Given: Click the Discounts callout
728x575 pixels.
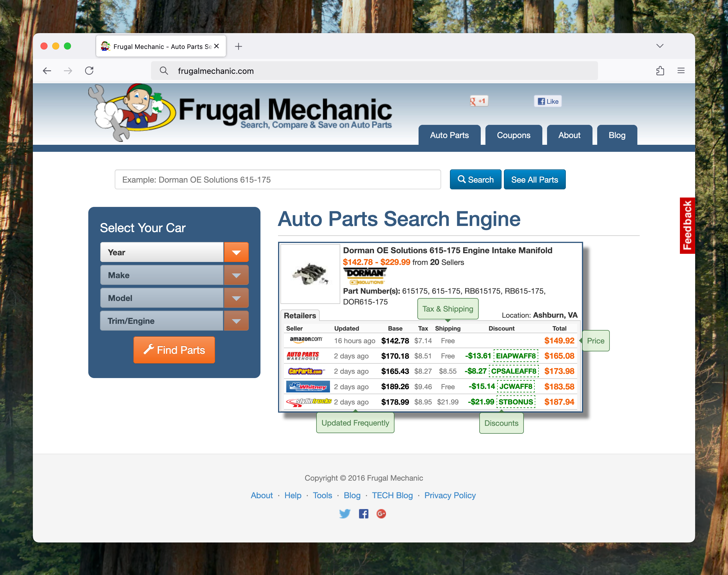Looking at the screenshot, I should coord(501,423).
